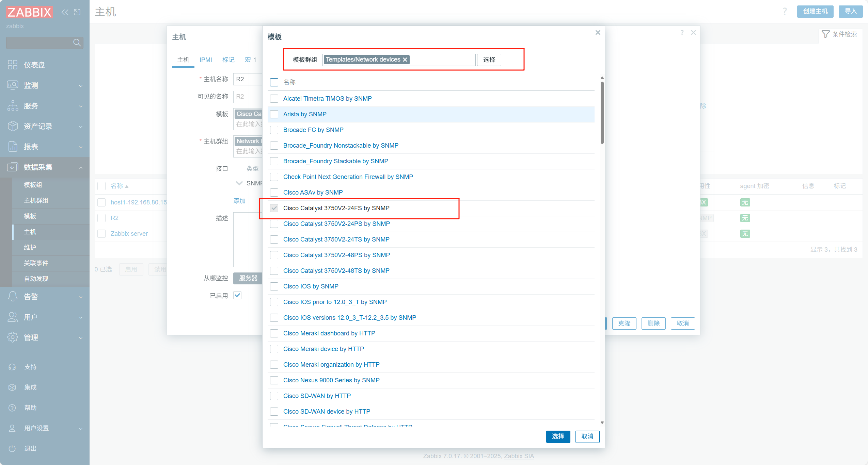Click the 用户设置 user settings icon

coord(12,428)
